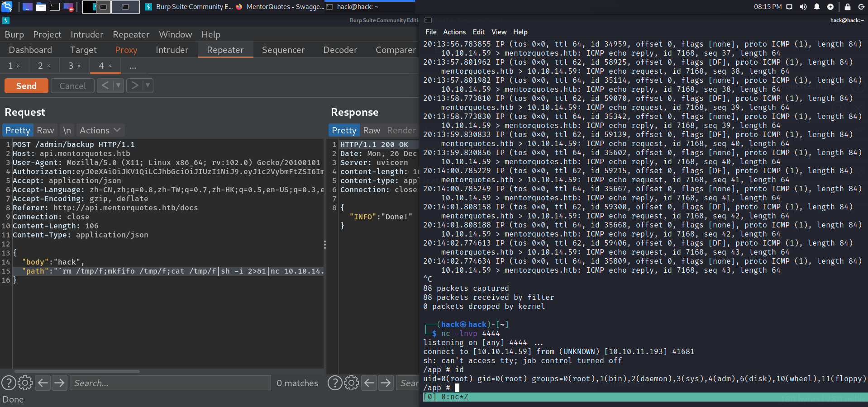Jump to previous match in Response search

coord(369,383)
